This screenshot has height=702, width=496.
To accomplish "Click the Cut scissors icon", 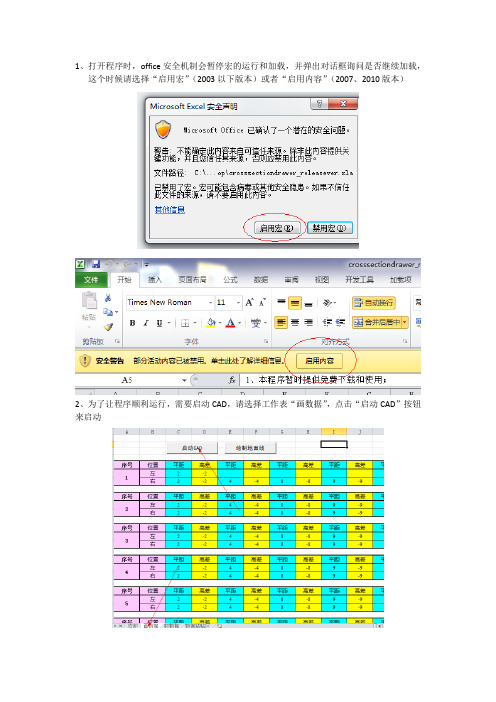I will pos(108,298).
